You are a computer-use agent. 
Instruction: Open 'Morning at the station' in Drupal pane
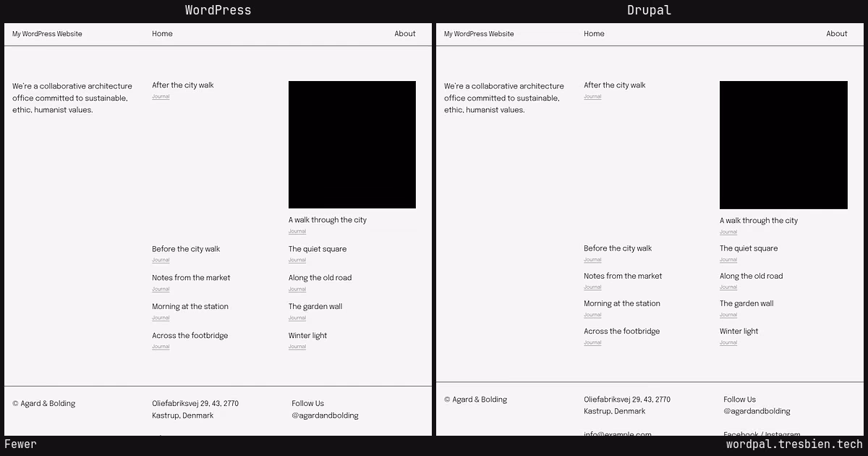tap(622, 303)
